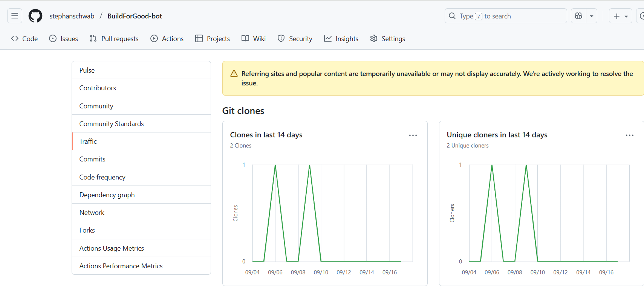Click the Security shield tab

tap(295, 39)
